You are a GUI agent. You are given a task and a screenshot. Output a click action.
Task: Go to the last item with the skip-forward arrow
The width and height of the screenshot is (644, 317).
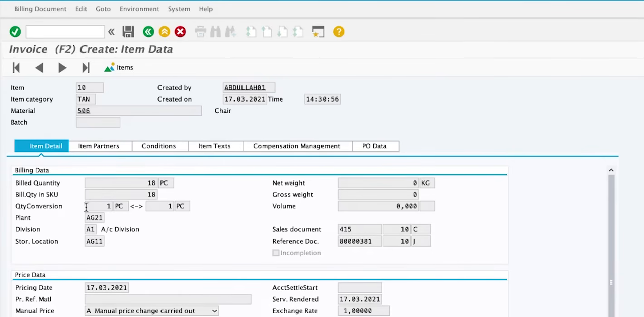click(x=86, y=67)
